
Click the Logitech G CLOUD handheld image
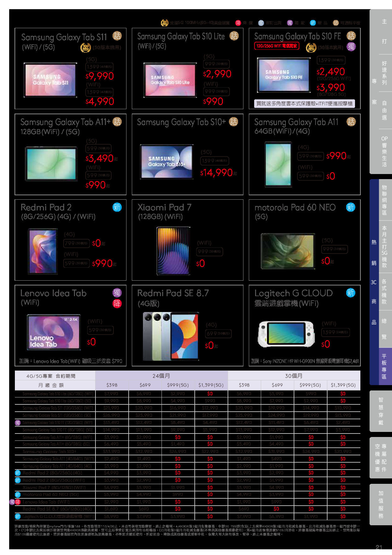[286, 334]
